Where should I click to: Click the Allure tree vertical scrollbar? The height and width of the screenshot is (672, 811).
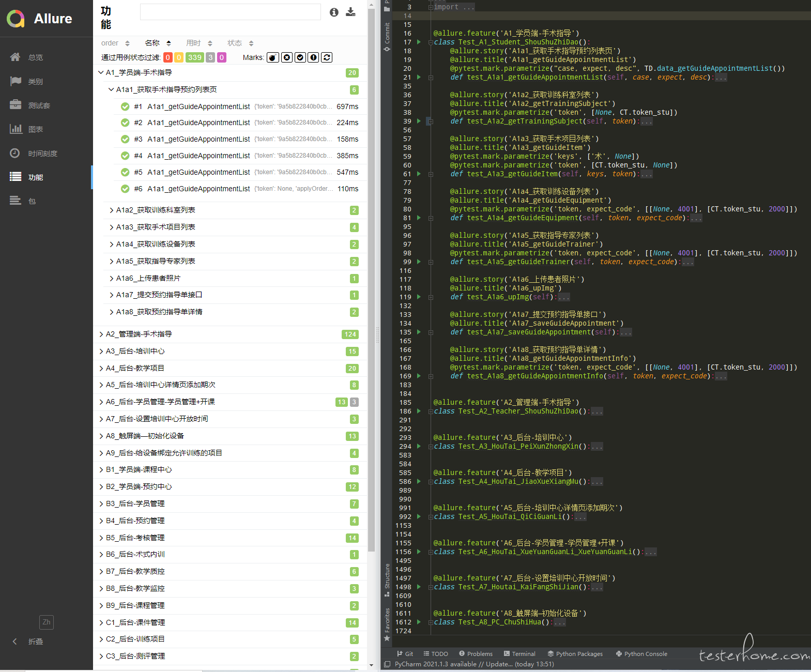pos(371,279)
